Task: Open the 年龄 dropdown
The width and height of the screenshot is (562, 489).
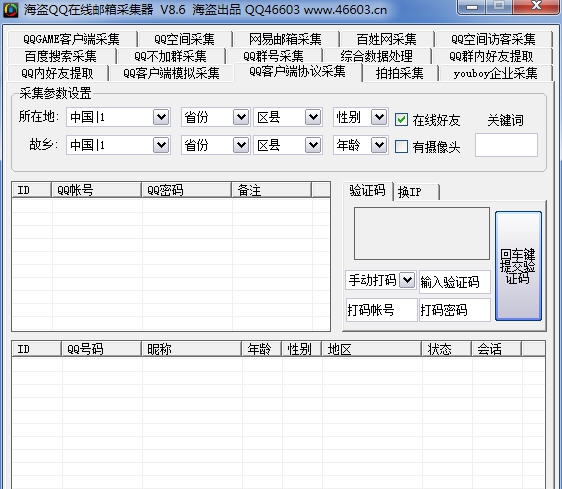Action: point(379,145)
